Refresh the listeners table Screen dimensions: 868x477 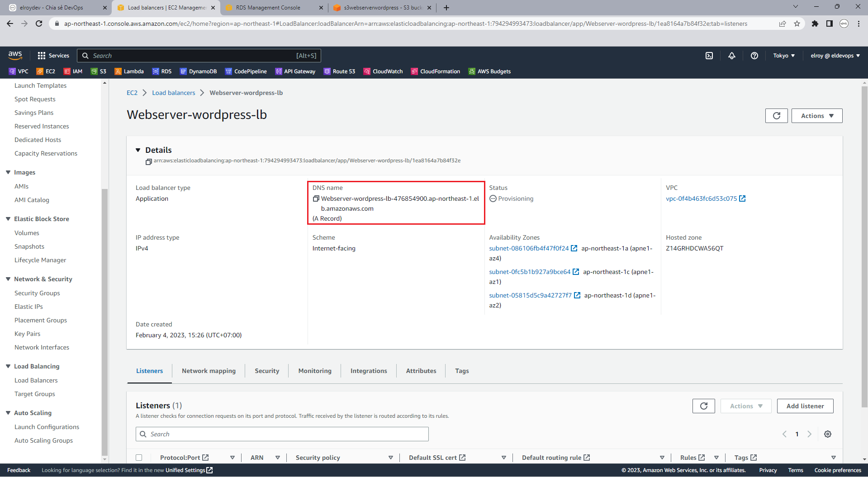click(x=704, y=406)
